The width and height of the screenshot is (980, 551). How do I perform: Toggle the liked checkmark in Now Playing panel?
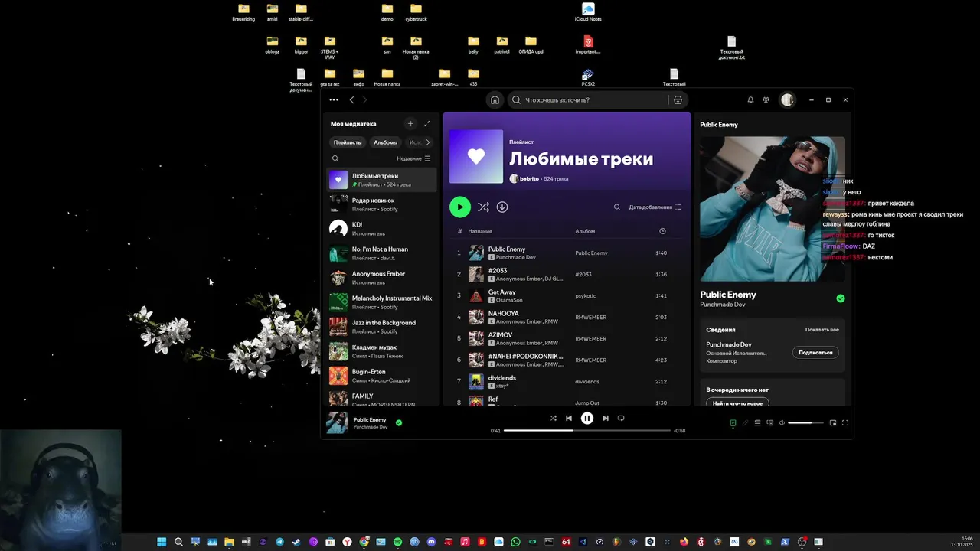point(840,298)
